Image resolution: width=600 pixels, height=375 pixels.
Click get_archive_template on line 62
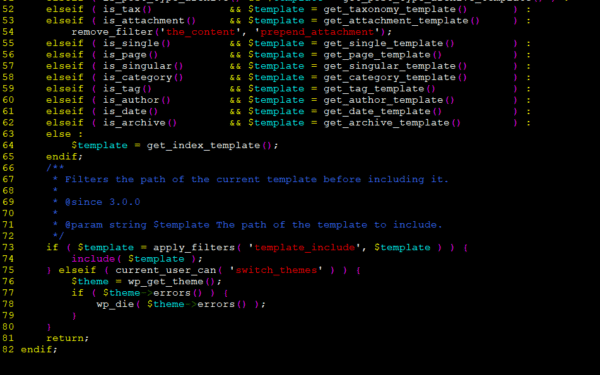tap(386, 123)
